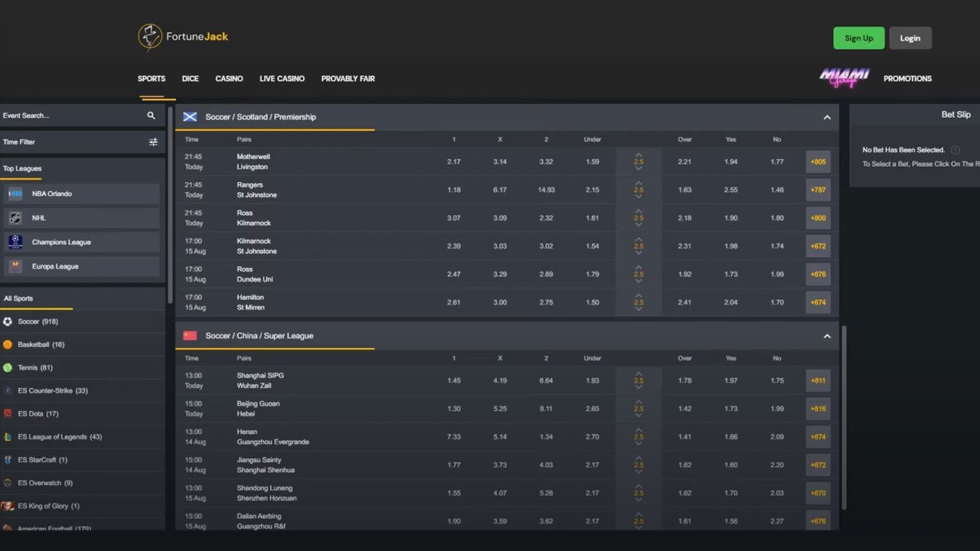This screenshot has height=551, width=980.
Task: Select odds 7.33 on Henan win
Action: [454, 437]
